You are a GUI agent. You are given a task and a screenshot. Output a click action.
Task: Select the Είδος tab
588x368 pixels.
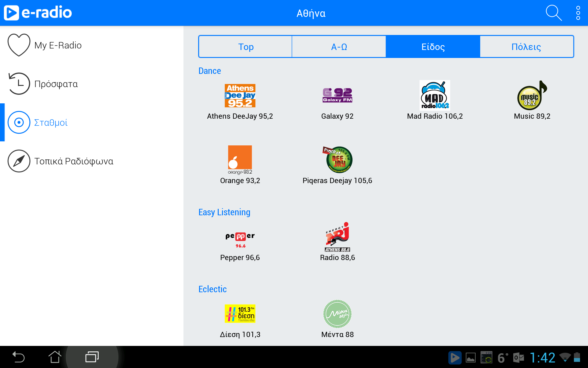point(433,47)
